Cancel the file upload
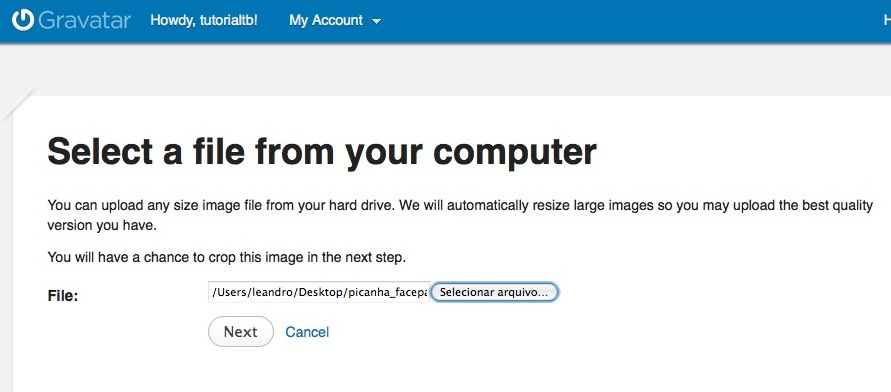The width and height of the screenshot is (891, 392). (307, 332)
